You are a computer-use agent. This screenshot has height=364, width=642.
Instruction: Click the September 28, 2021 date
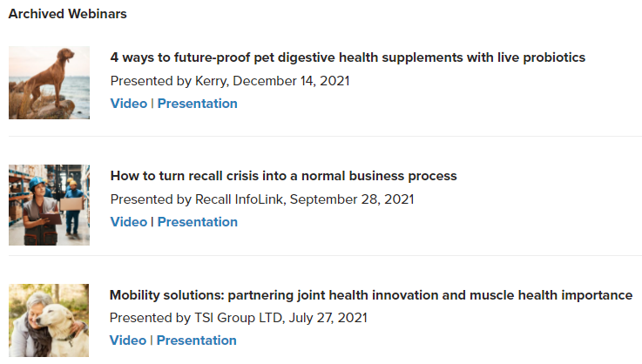coord(352,199)
